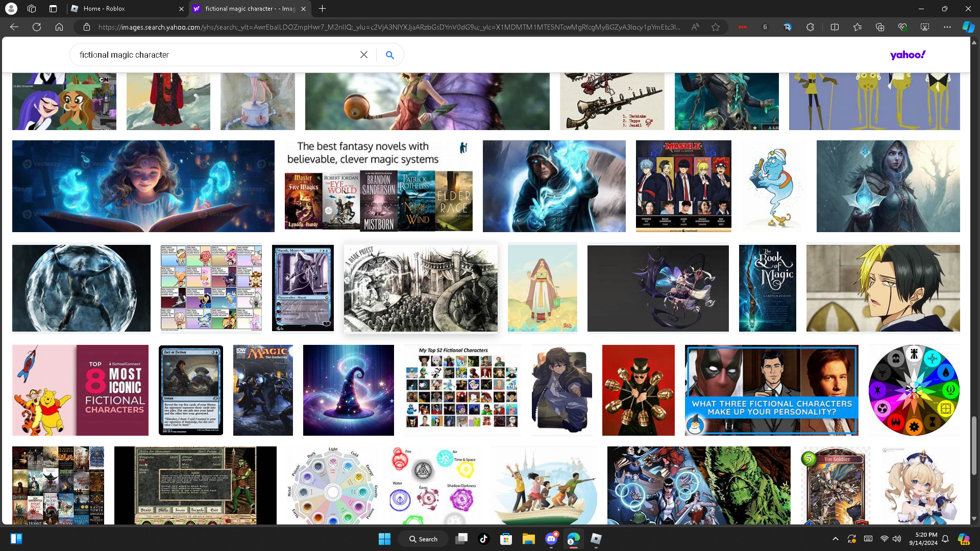This screenshot has height=551, width=980.
Task: Click the page vertical scrollbar thumb
Action: click(x=974, y=446)
